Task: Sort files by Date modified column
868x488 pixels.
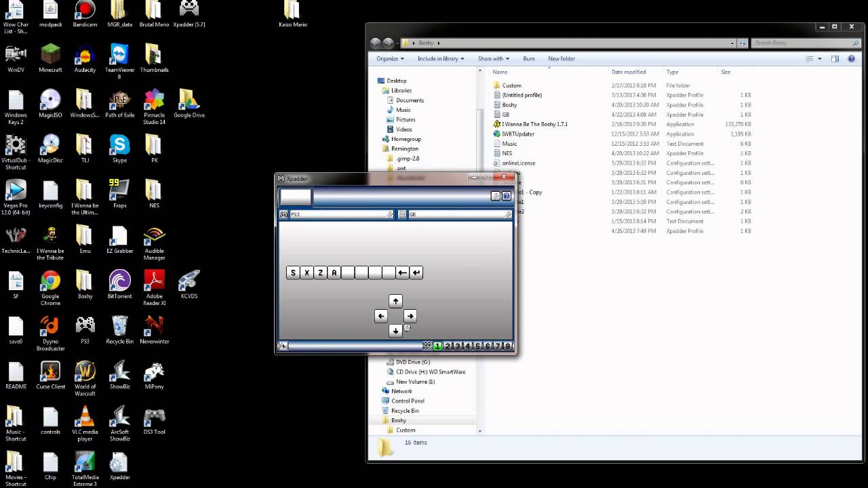Action: [629, 72]
